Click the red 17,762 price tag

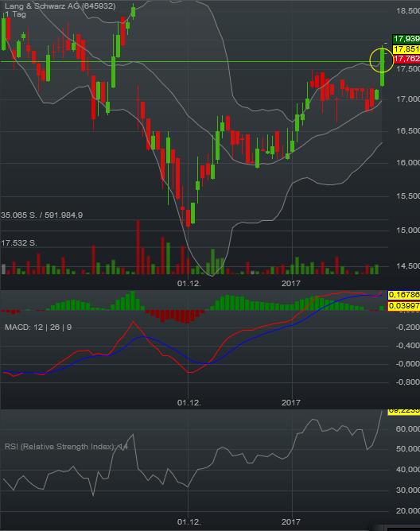coord(406,59)
